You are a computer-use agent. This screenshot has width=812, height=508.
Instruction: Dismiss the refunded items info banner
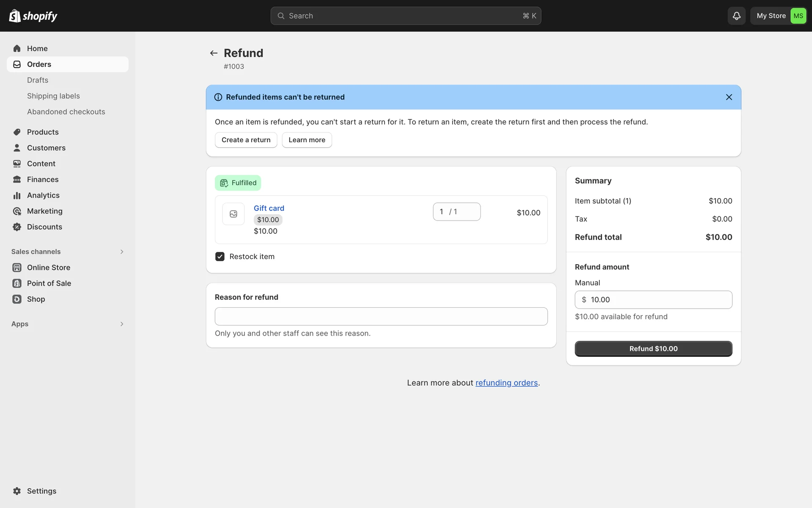(729, 97)
